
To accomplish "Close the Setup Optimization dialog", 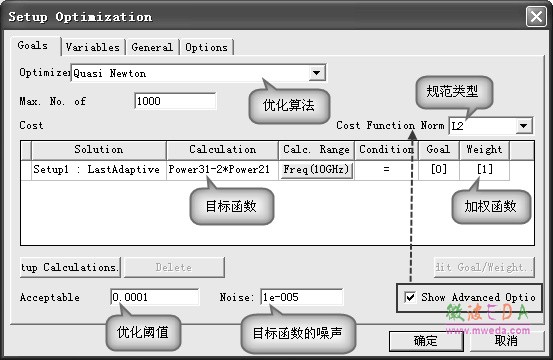I will [x=536, y=16].
